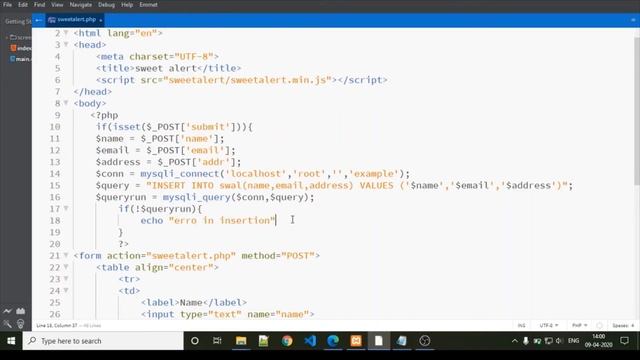Screen dimensions: 640x360
Task: Open the OBS Studio icon on taskbar
Action: point(424,341)
